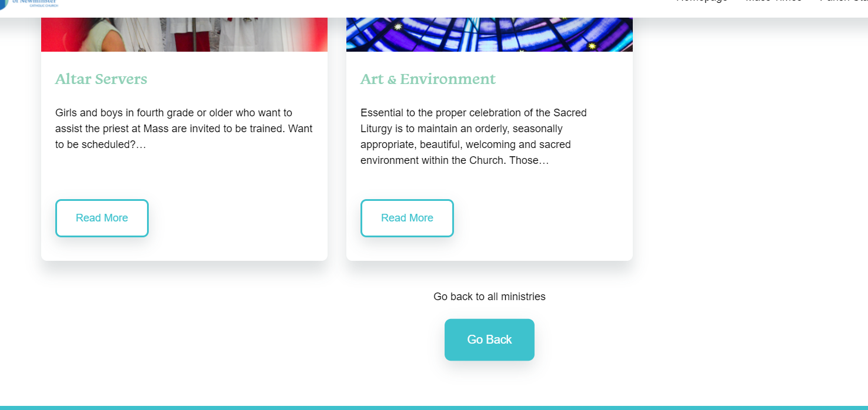
Task: Click the ampersand in Art & Environment title
Action: [392, 80]
